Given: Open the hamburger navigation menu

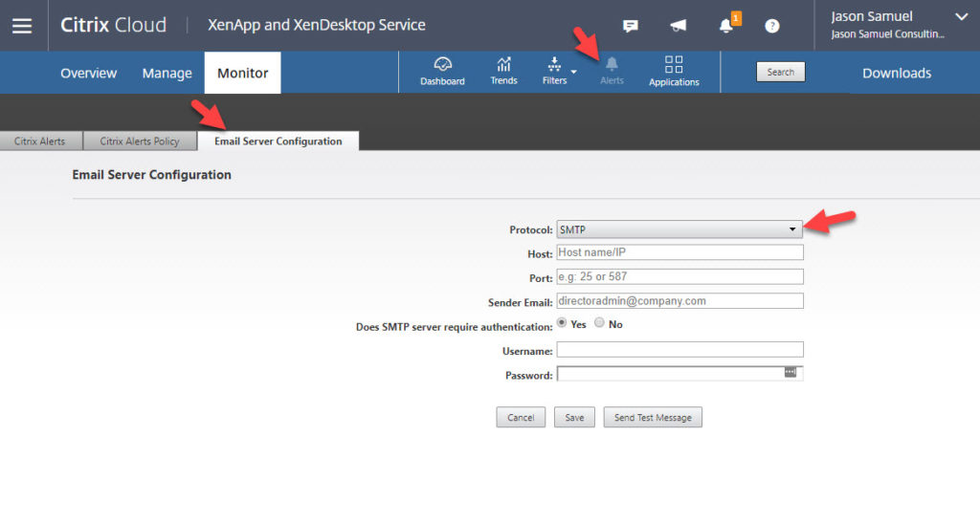Looking at the screenshot, I should (x=22, y=26).
